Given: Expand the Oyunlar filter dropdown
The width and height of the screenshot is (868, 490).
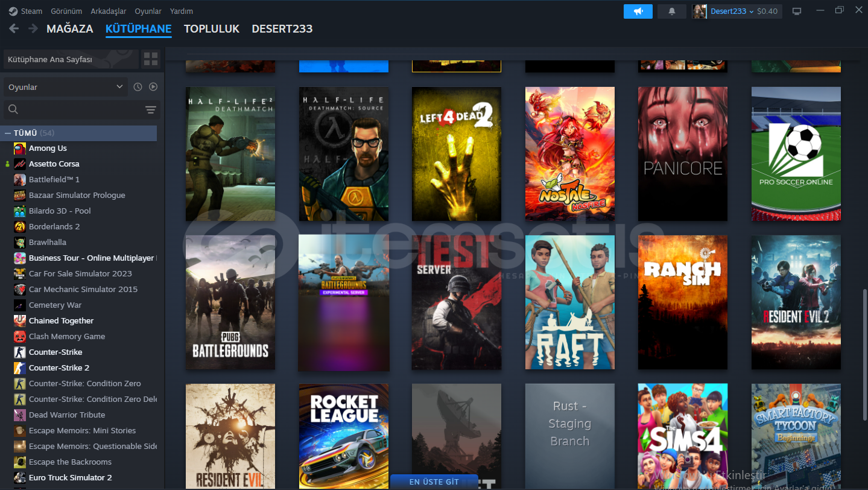Looking at the screenshot, I should point(65,87).
